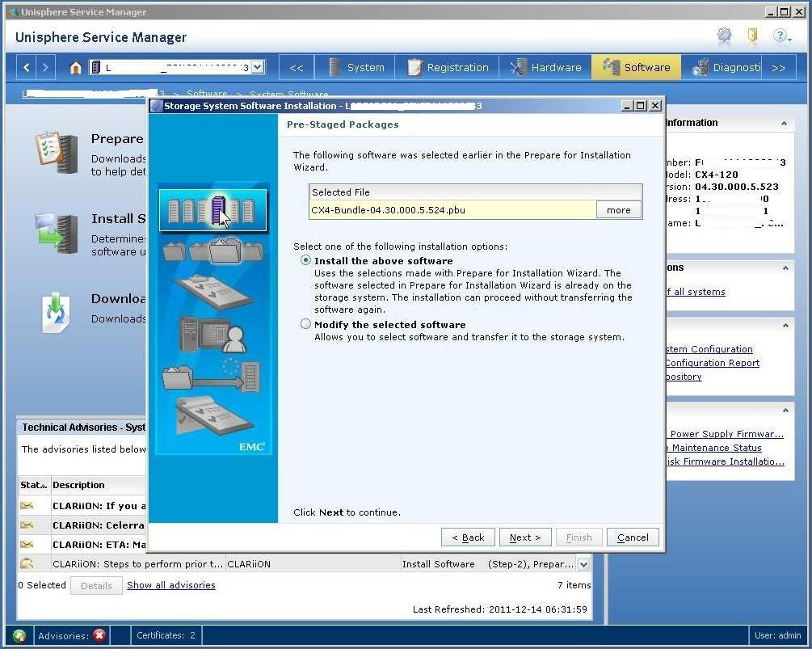Click the green globe status bar icon
The height and width of the screenshot is (649, 812).
(x=19, y=635)
